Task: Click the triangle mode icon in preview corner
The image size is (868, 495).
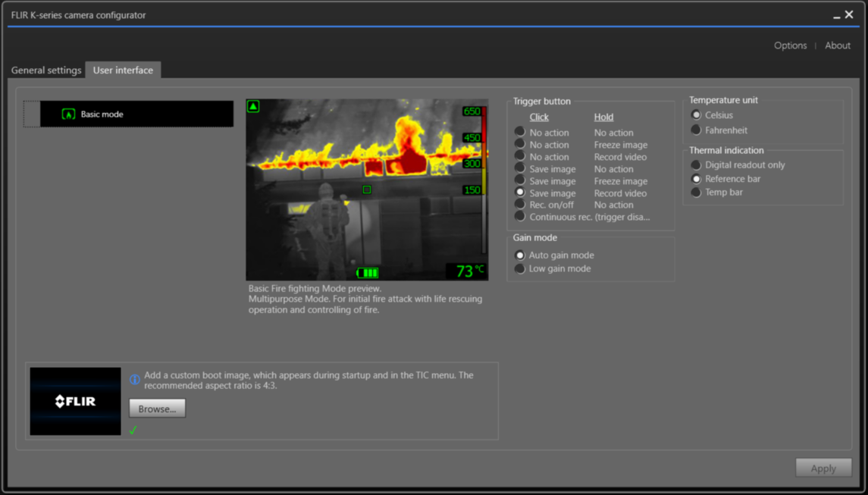Action: click(x=253, y=106)
